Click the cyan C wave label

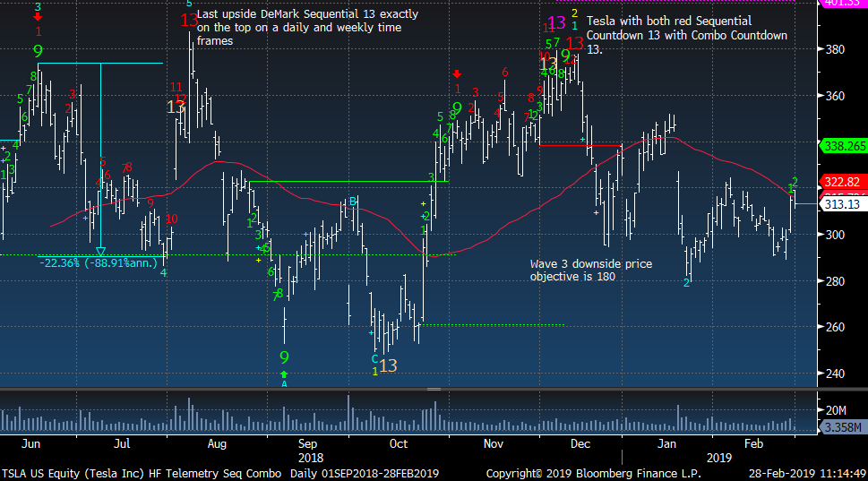374,359
